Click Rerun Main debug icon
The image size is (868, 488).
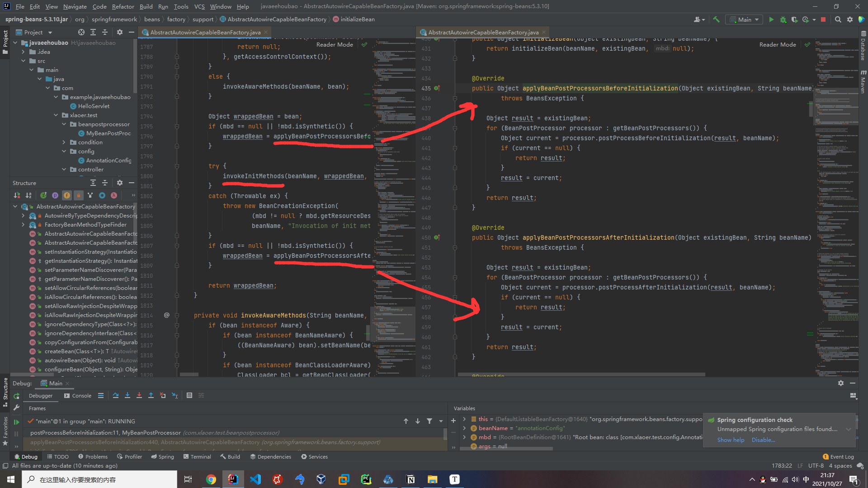pyautogui.click(x=16, y=396)
